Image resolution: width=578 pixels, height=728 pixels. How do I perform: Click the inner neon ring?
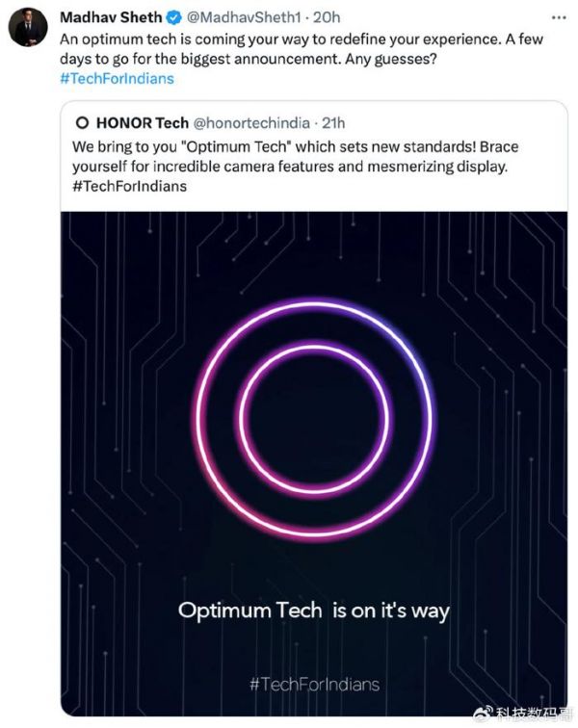point(314,350)
